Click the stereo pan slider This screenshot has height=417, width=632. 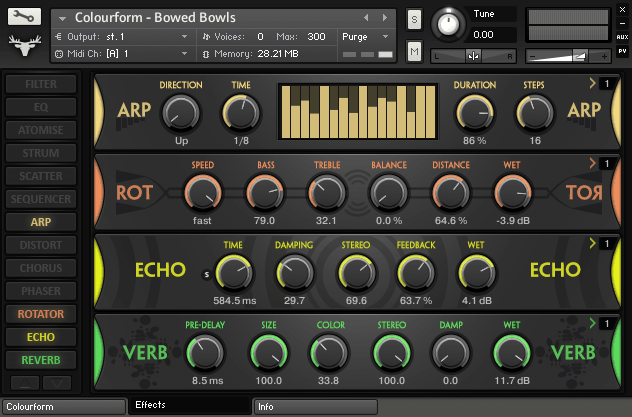(x=473, y=56)
